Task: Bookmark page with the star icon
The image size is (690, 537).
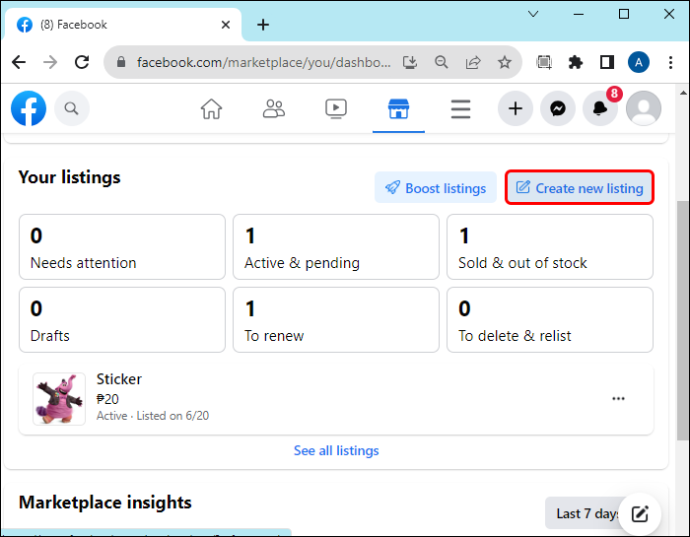Action: pyautogui.click(x=504, y=62)
